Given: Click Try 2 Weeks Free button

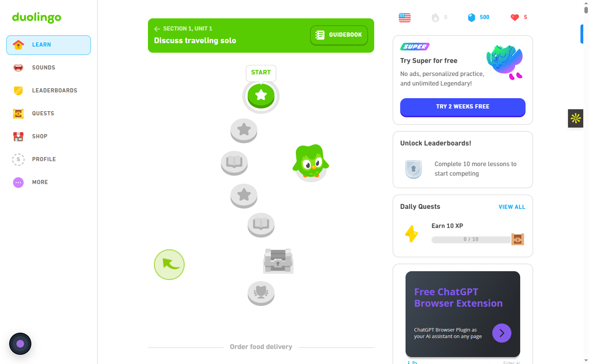Looking at the screenshot, I should pyautogui.click(x=463, y=107).
